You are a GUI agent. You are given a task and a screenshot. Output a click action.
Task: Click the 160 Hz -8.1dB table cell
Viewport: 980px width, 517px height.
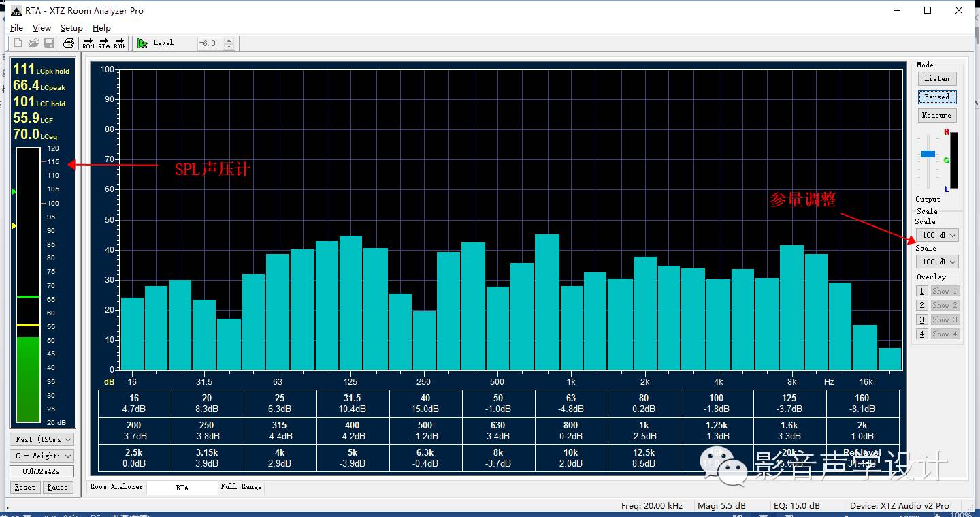[862, 403]
